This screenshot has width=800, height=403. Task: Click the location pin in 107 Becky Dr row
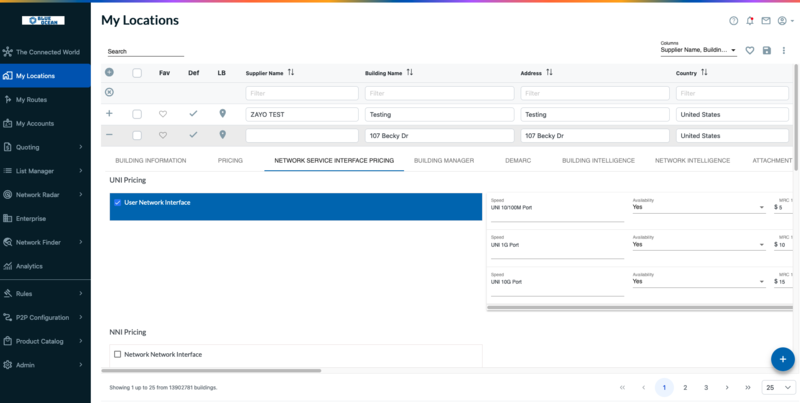tap(222, 135)
